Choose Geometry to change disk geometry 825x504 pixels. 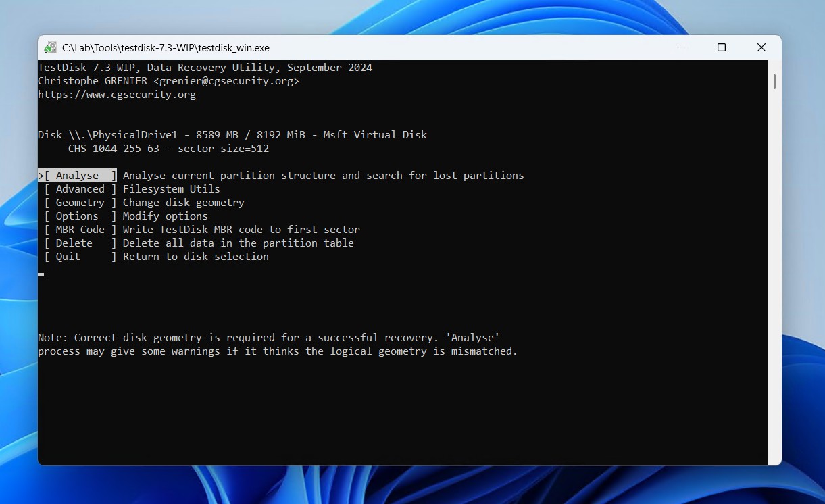tap(80, 202)
